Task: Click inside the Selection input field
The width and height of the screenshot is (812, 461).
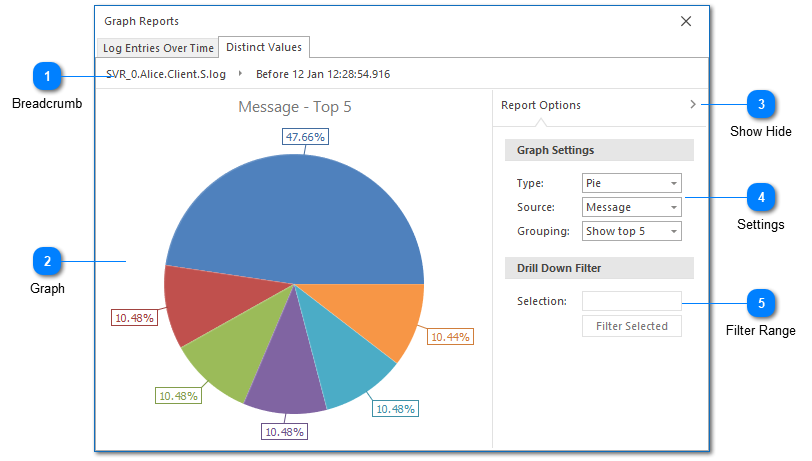Action: (x=631, y=301)
